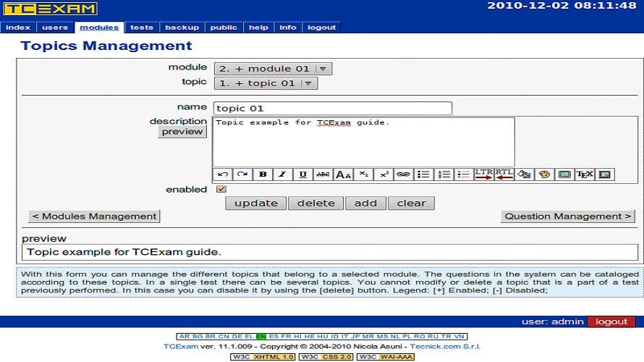Click the 'user: admin' text
The height and width of the screenshot is (362, 644).
[x=552, y=321]
